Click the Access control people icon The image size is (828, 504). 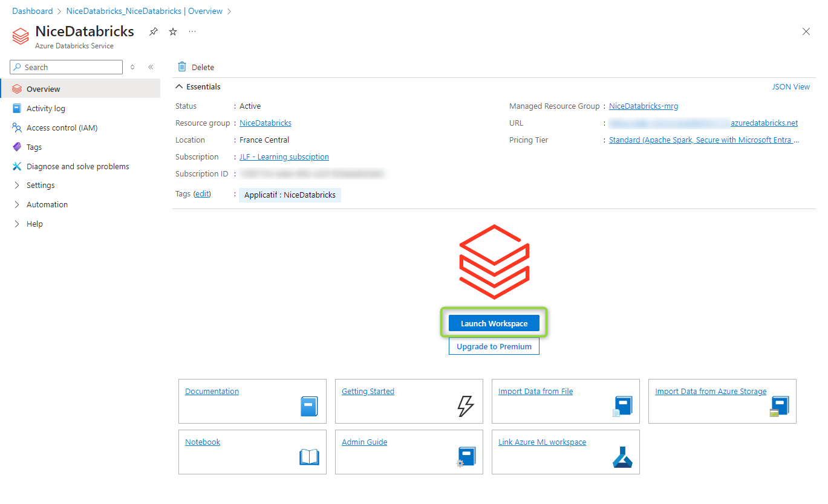click(17, 128)
